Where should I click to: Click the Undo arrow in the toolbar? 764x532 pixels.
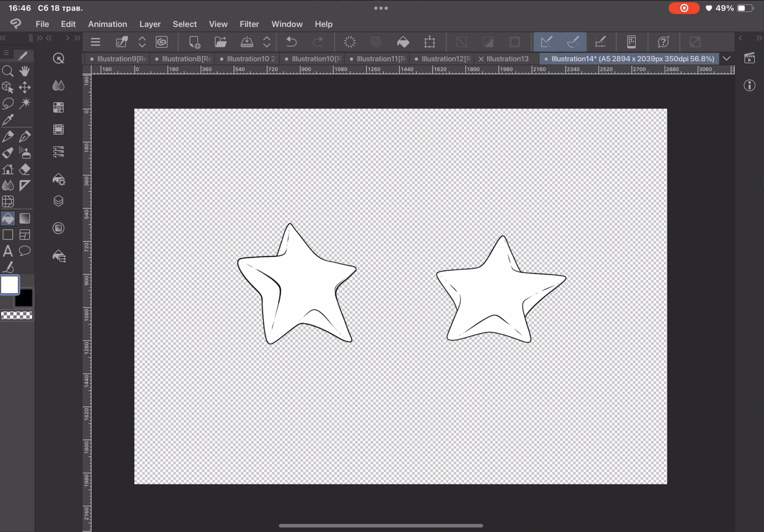(291, 42)
